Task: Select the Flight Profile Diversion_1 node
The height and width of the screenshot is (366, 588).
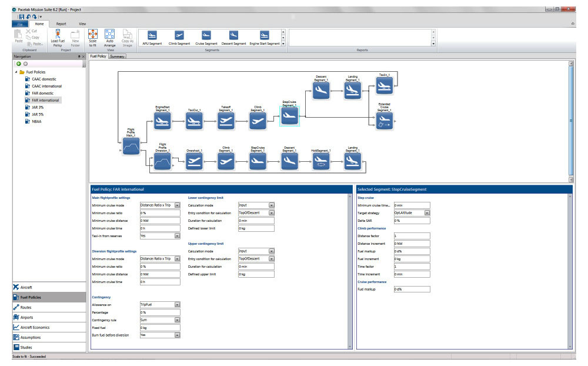Action: pos(162,161)
